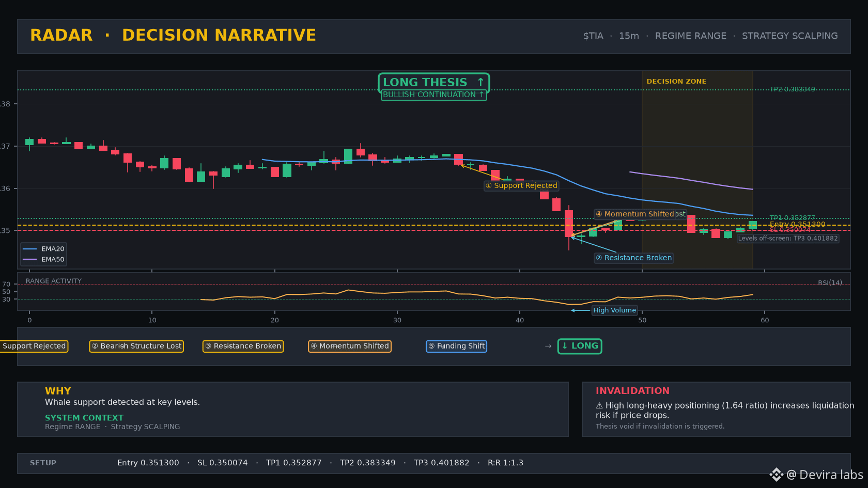Click the warning triangle icon under INVALIDATION
Screen dimensions: 868x488
599,406
